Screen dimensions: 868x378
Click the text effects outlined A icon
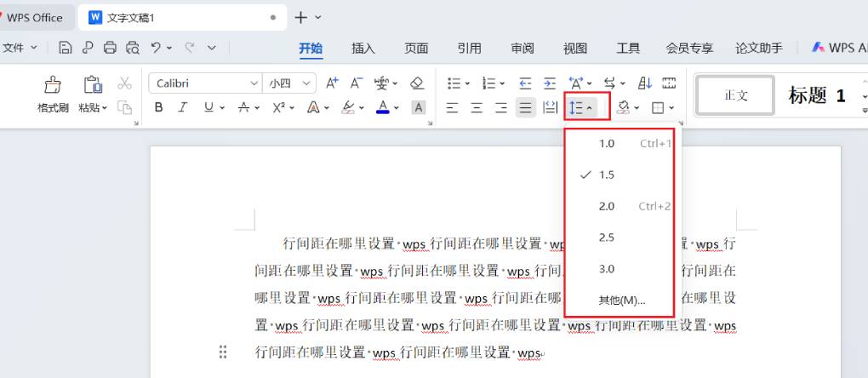pos(313,107)
